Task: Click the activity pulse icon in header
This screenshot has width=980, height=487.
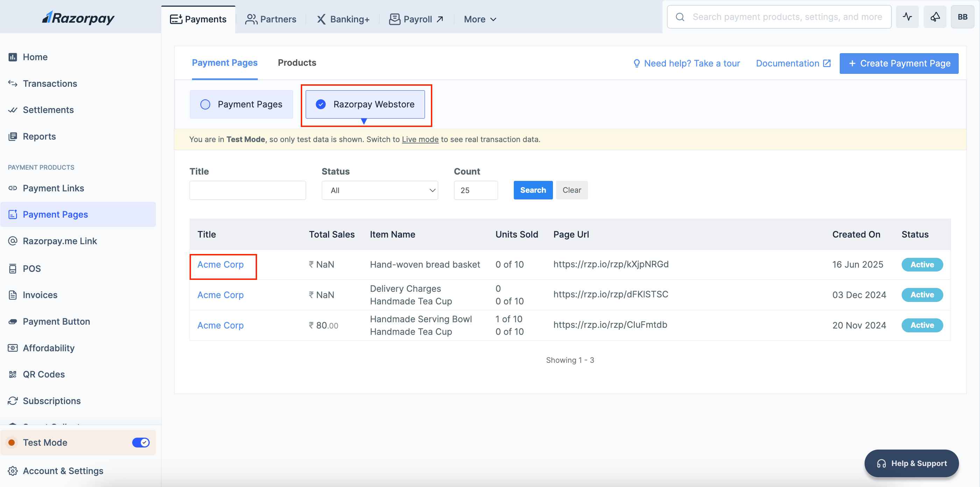Action: click(x=907, y=17)
